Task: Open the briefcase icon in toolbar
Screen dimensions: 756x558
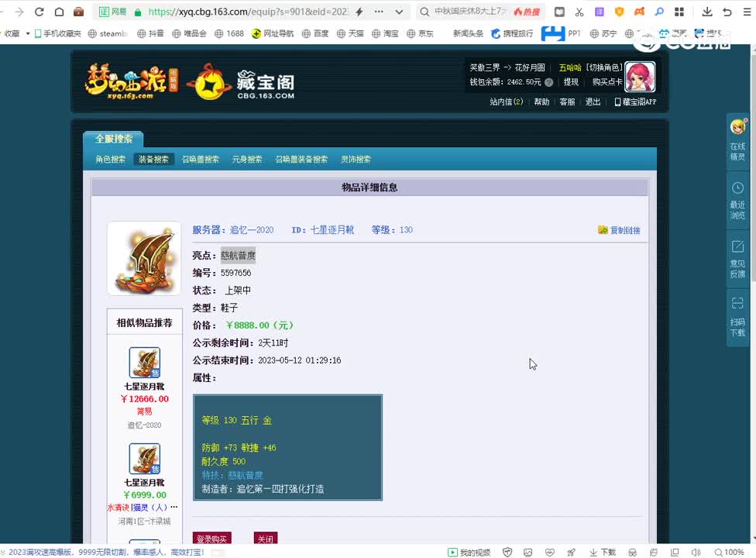Action: [78, 12]
